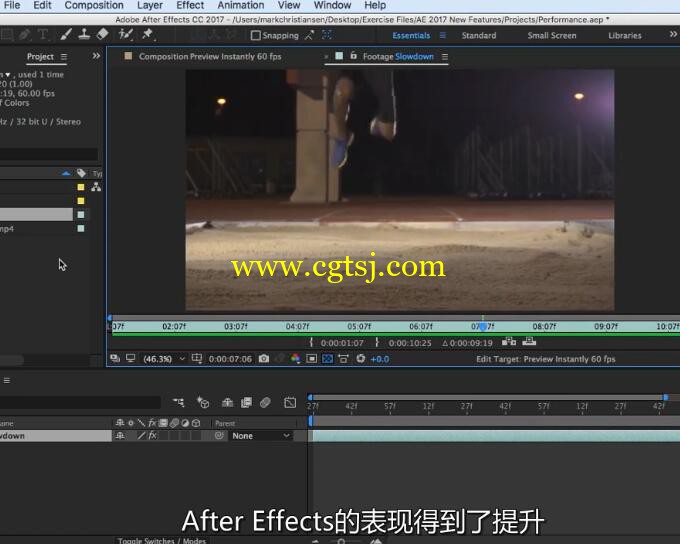Click the Draft 3D icon in timeline

pyautogui.click(x=203, y=403)
